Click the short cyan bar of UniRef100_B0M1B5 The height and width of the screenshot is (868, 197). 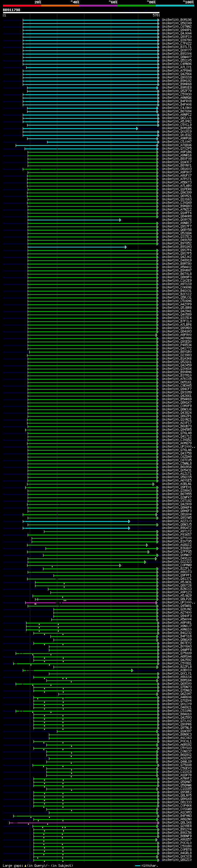pos(80,128)
